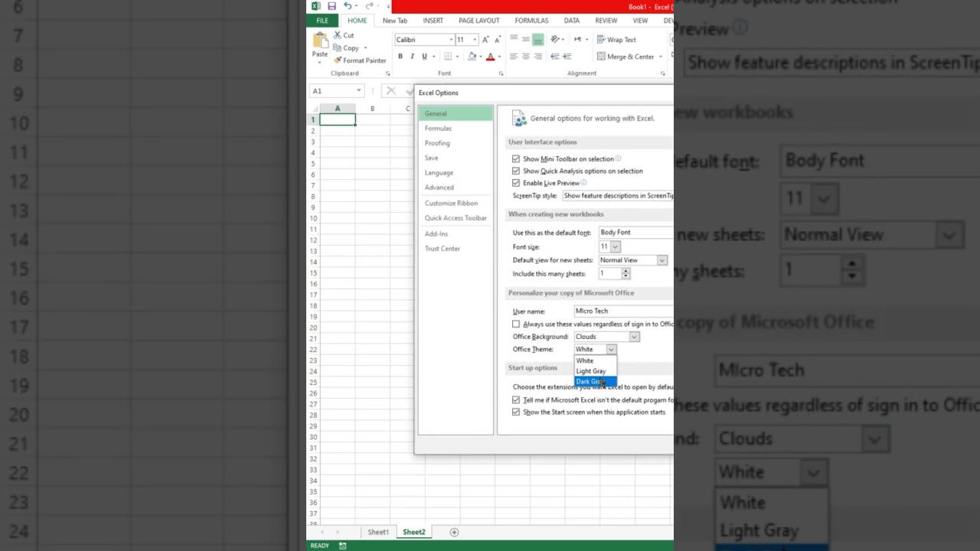Image resolution: width=980 pixels, height=551 pixels.
Task: Toggle Show the Start screen checkbox
Action: point(516,412)
